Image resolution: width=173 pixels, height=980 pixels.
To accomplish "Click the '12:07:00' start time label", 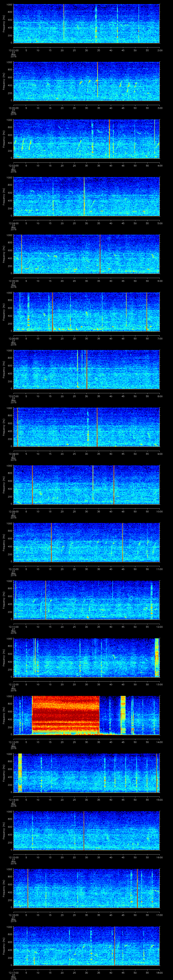I will (13, 396).
